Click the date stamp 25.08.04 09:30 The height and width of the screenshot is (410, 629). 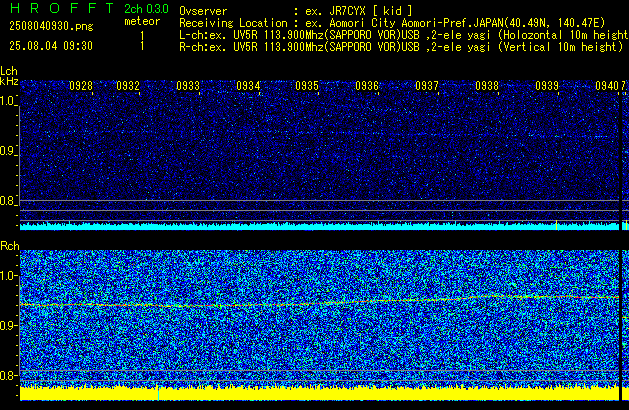[x=51, y=46]
